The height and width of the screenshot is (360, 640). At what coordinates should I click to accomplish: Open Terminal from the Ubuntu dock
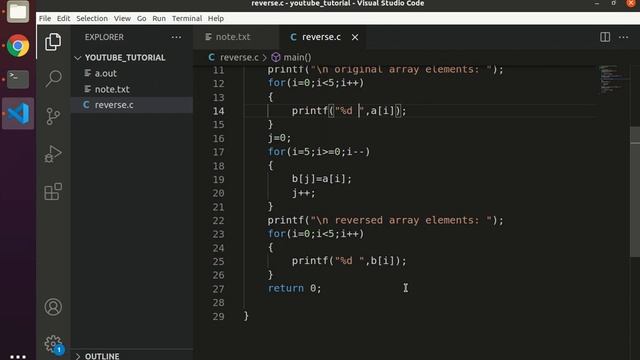click(18, 79)
